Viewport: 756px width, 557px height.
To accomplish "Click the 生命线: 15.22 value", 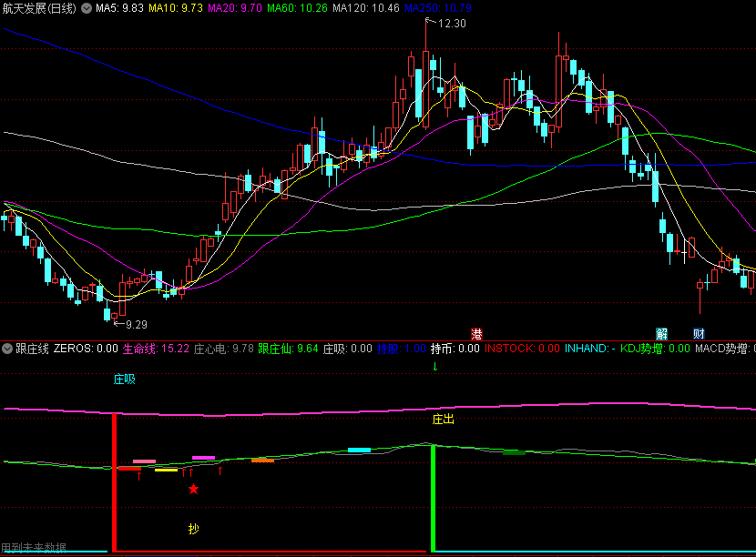I will coord(156,349).
